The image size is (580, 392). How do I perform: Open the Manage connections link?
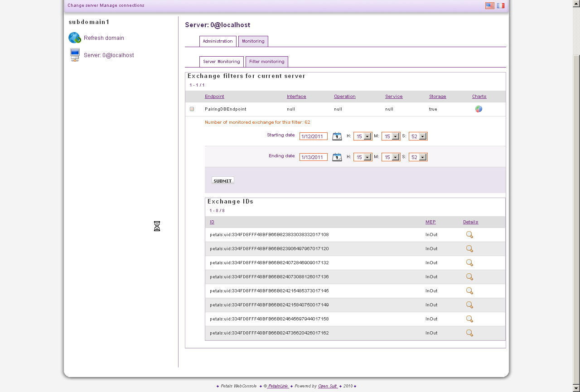coord(122,5)
